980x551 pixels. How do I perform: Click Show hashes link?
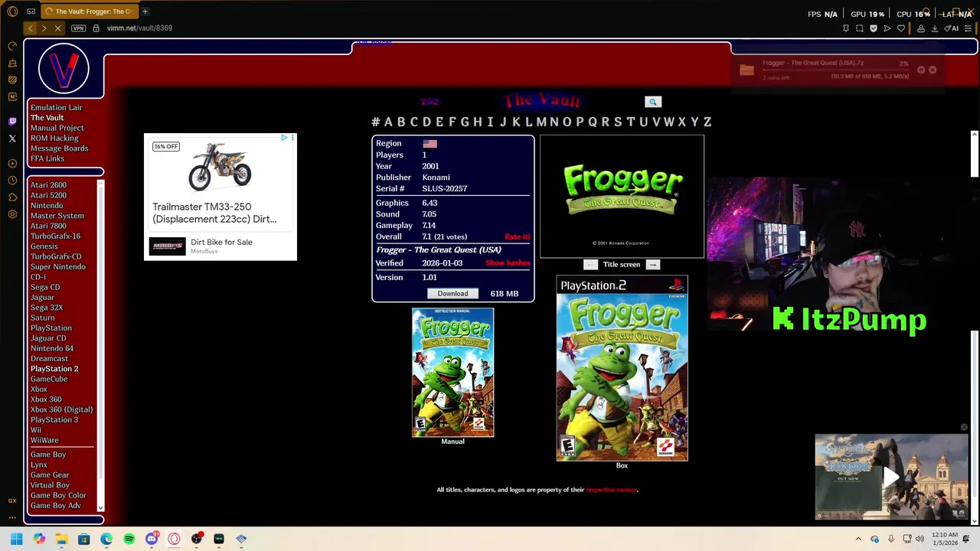click(508, 263)
